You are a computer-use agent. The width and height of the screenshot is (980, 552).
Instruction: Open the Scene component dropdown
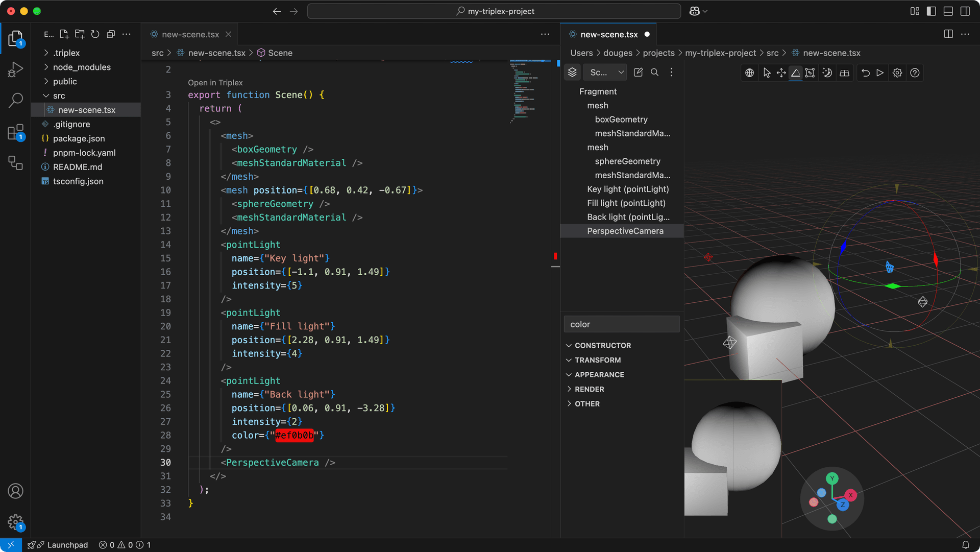(x=606, y=73)
